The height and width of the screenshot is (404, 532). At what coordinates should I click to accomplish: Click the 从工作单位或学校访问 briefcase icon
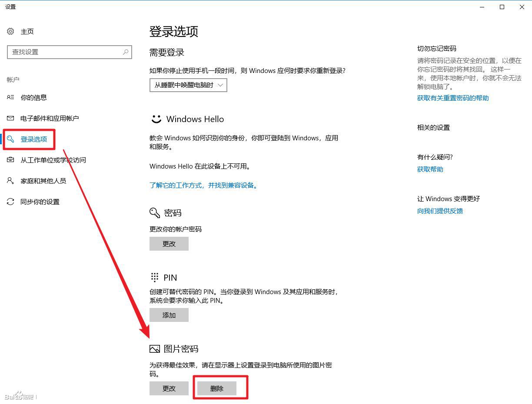click(x=10, y=160)
